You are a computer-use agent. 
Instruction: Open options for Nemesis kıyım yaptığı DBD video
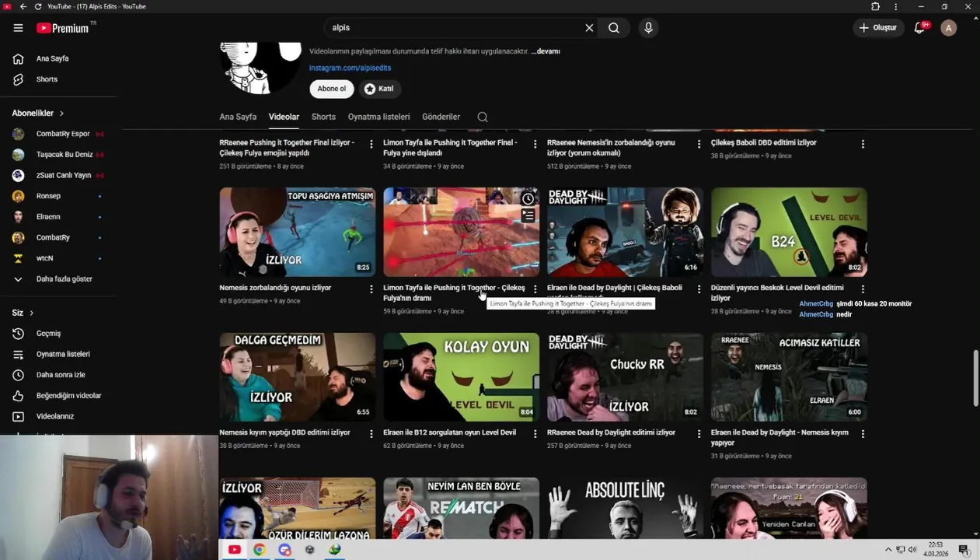pos(371,433)
